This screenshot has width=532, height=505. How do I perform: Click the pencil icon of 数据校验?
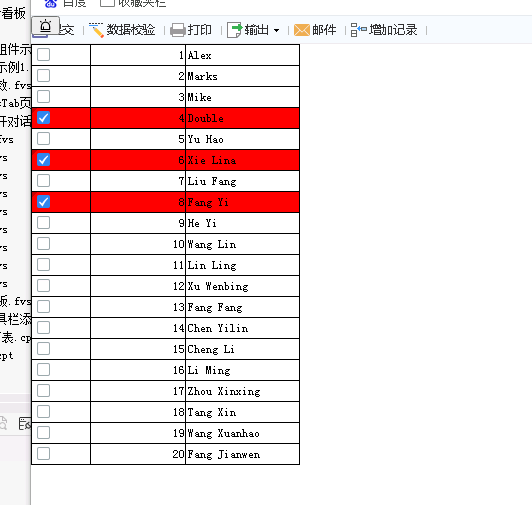(96, 30)
